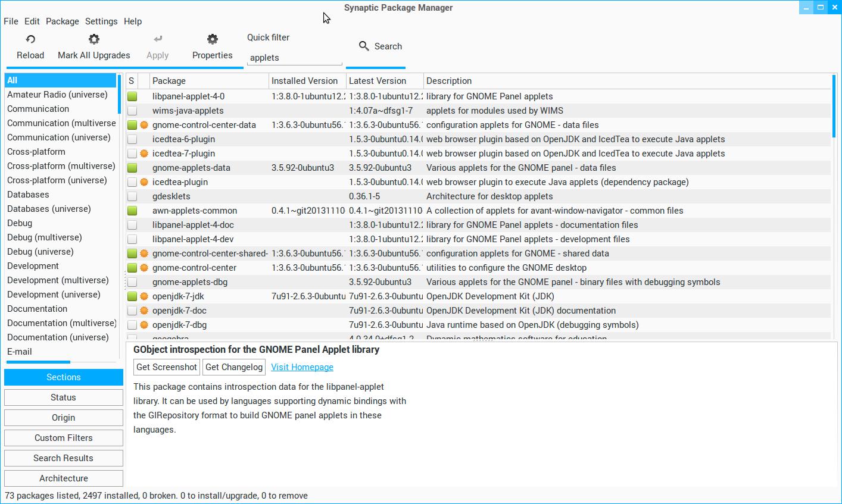Viewport: 842px width, 504px height.
Task: Open Properties from the toolbar
Action: (x=212, y=47)
